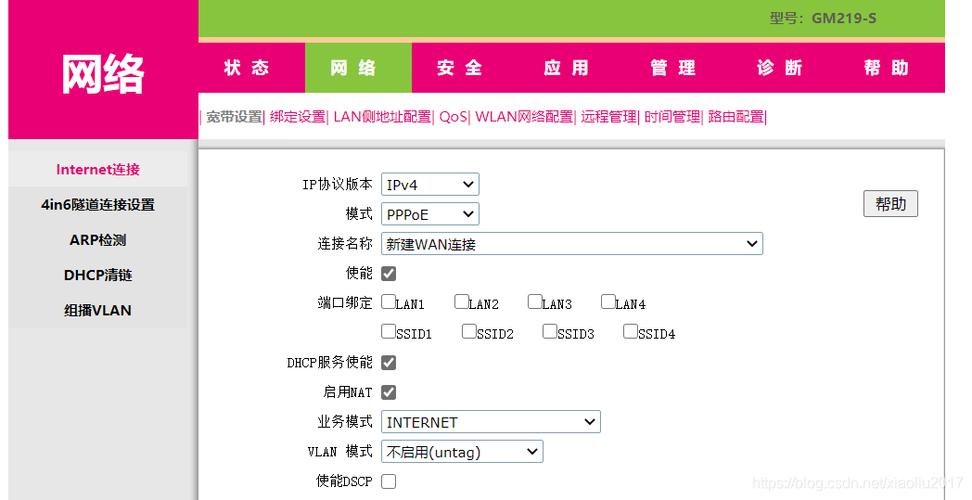This screenshot has width=972, height=500.
Task: Check the SSID1 binding box
Action: (389, 331)
